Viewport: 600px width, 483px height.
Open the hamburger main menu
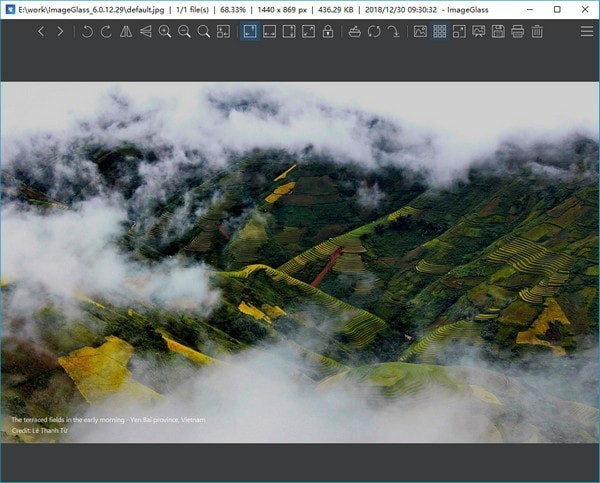tap(586, 32)
